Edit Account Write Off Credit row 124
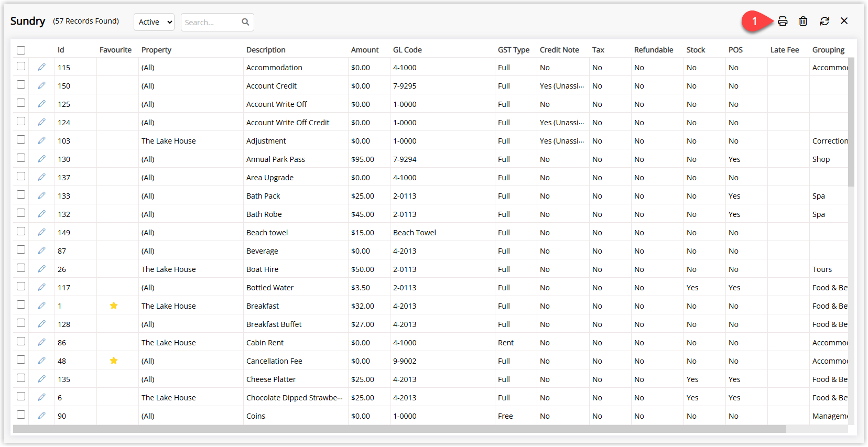The height and width of the screenshot is (447, 868). pos(41,122)
